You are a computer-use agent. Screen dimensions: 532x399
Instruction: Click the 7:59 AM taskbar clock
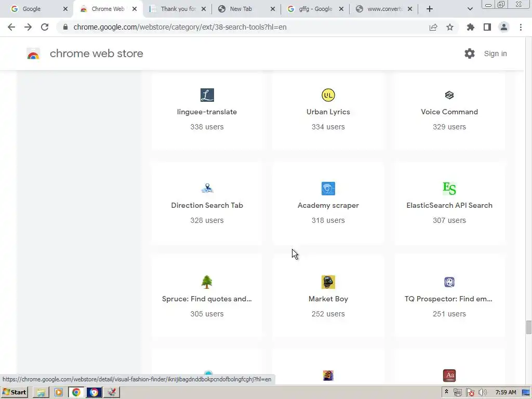tap(506, 393)
